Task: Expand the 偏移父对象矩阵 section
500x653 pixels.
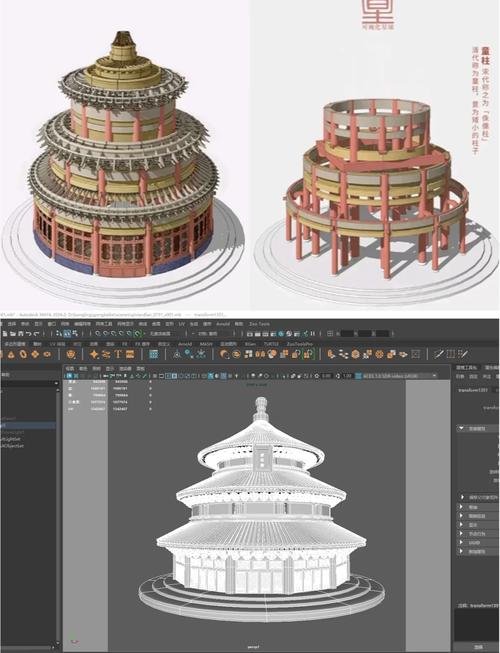Action: pos(480,497)
